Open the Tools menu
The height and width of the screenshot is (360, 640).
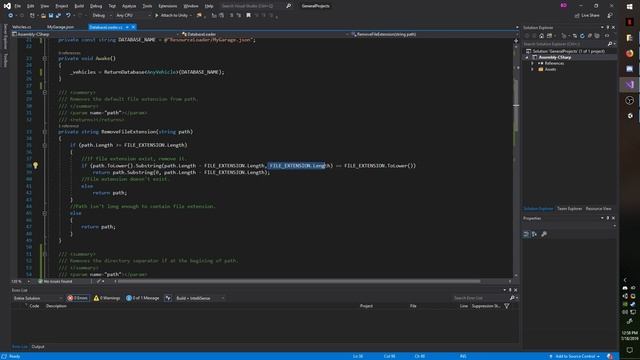147,6
